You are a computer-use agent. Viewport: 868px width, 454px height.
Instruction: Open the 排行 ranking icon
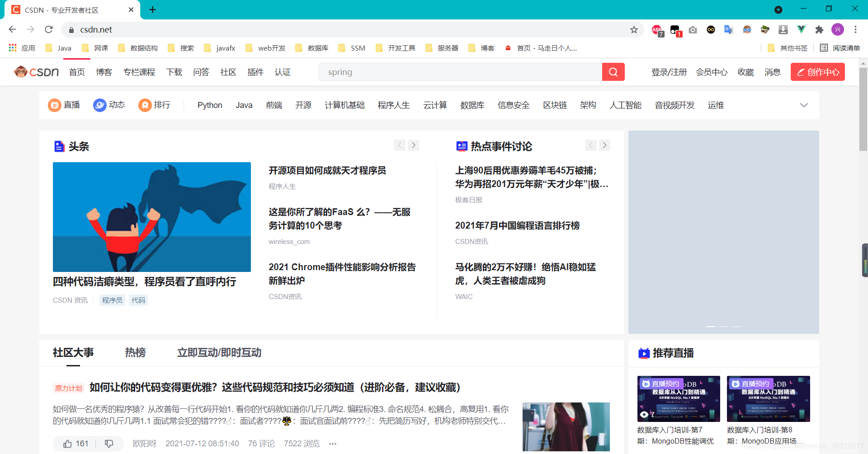coord(145,105)
